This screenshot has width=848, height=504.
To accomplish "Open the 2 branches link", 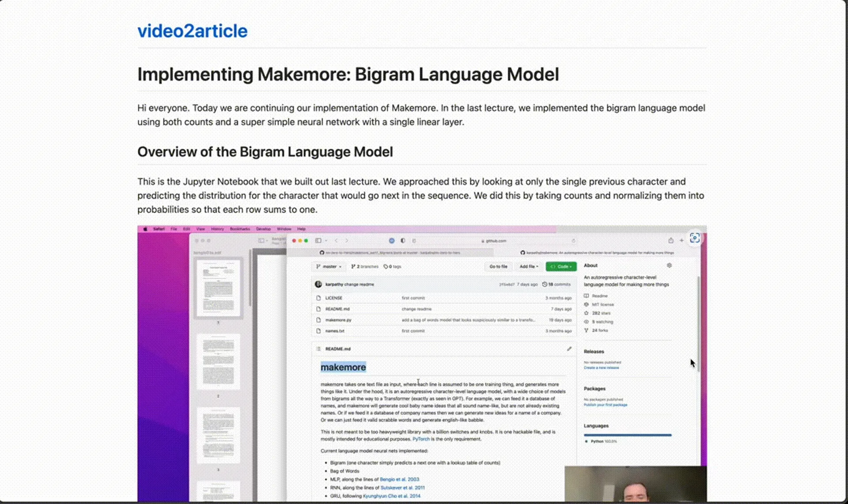I will pyautogui.click(x=365, y=266).
